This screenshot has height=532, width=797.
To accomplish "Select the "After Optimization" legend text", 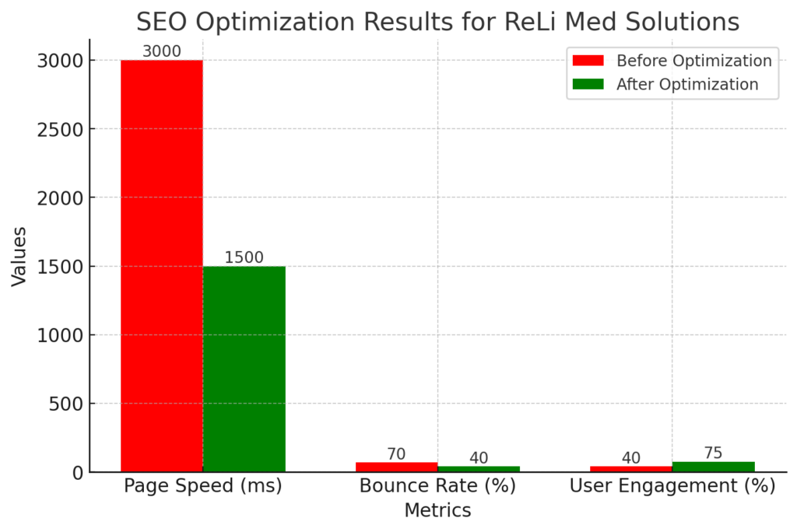I will click(687, 84).
